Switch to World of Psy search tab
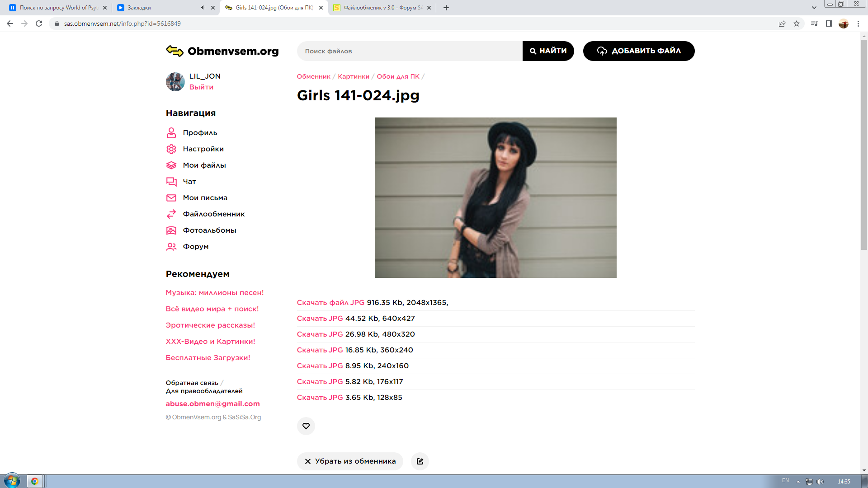868x488 pixels. tap(59, 8)
